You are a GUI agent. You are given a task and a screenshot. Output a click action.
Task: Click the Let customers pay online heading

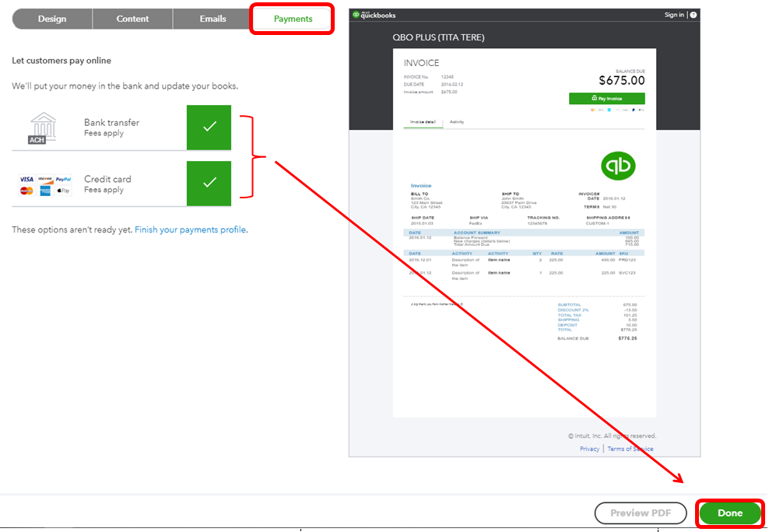click(x=61, y=61)
